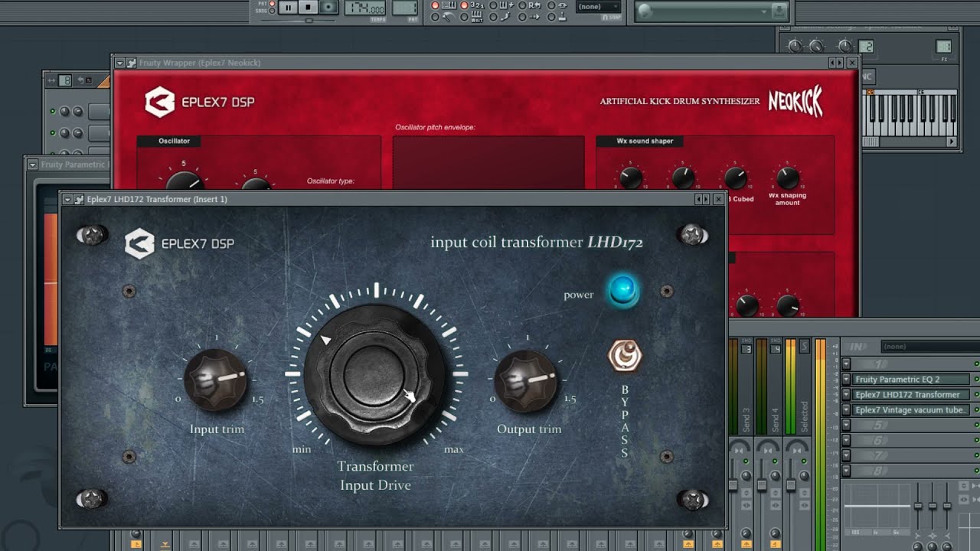980x551 pixels.
Task: Click the Eplex7 DSP logo on Transformer
Action: point(180,244)
